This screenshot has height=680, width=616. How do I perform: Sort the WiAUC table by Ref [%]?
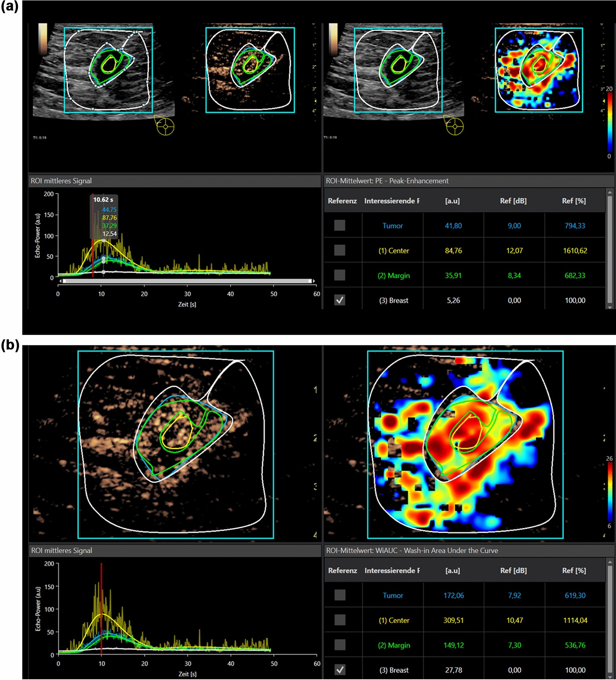coord(574,570)
